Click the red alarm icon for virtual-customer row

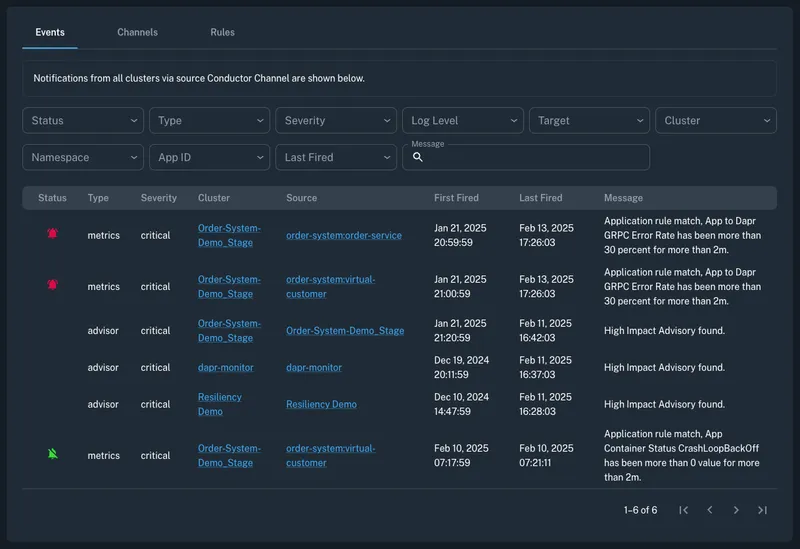52,285
